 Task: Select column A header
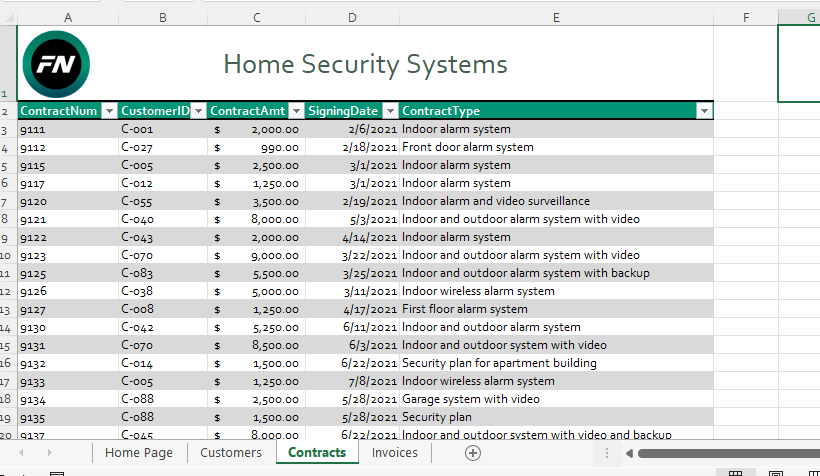point(68,18)
